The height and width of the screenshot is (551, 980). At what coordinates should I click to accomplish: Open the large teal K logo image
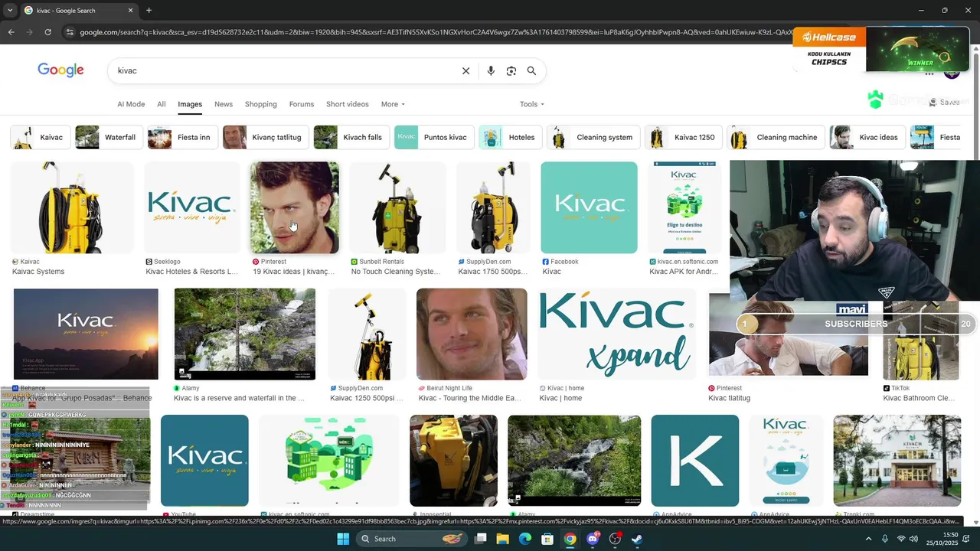click(x=695, y=461)
